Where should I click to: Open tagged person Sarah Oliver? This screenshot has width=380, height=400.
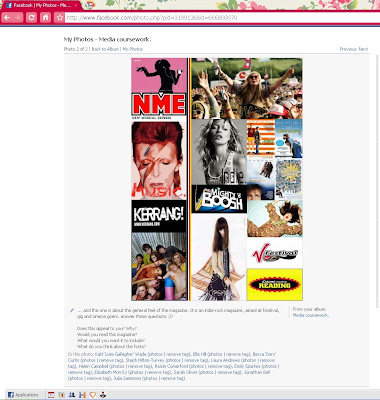click(x=186, y=372)
